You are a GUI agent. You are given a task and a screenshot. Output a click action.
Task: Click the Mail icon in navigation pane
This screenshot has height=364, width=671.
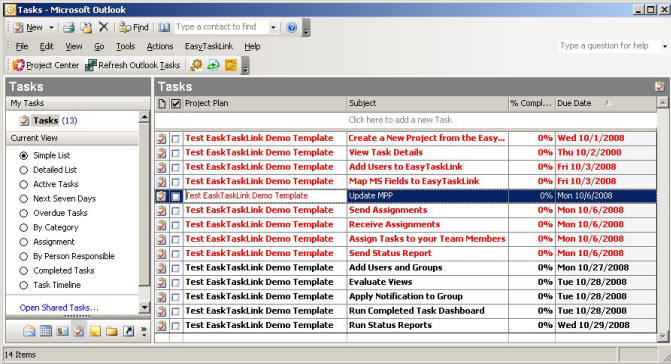click(x=29, y=331)
